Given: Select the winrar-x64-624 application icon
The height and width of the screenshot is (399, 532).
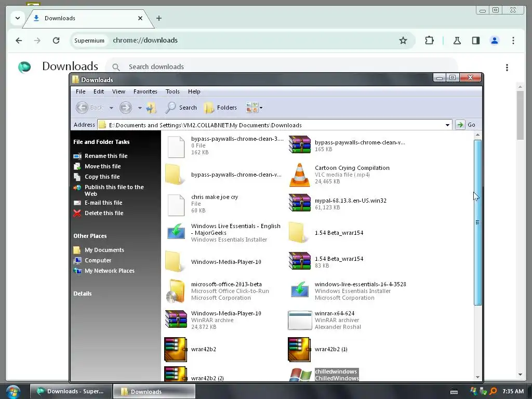Looking at the screenshot, I should 300,320.
